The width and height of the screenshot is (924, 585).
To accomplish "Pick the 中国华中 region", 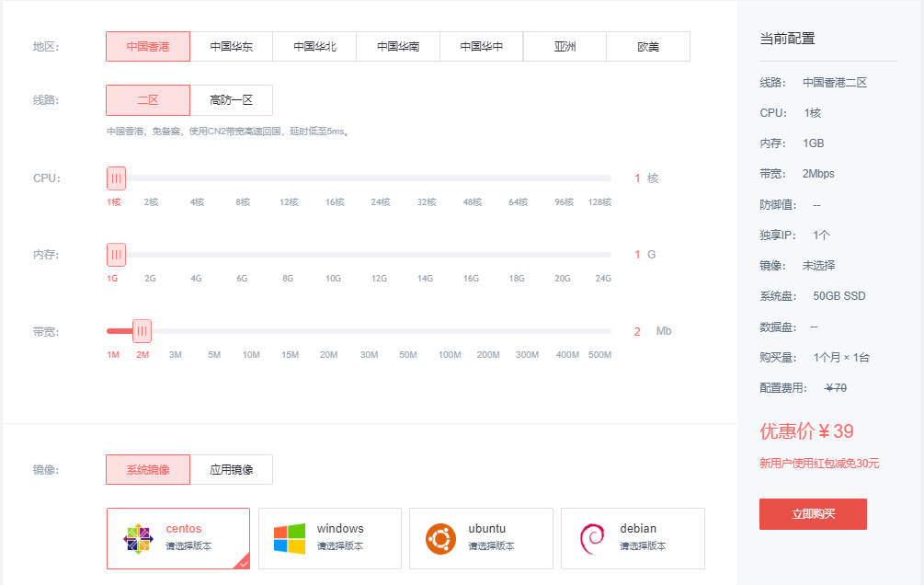I will (x=482, y=47).
